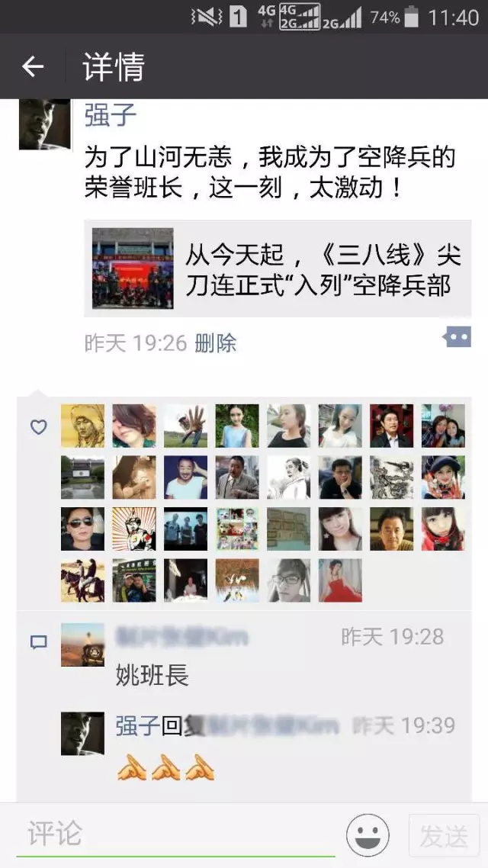The height and width of the screenshot is (868, 488).
Task: Open the 《三八线》 shared article link
Action: 278,268
